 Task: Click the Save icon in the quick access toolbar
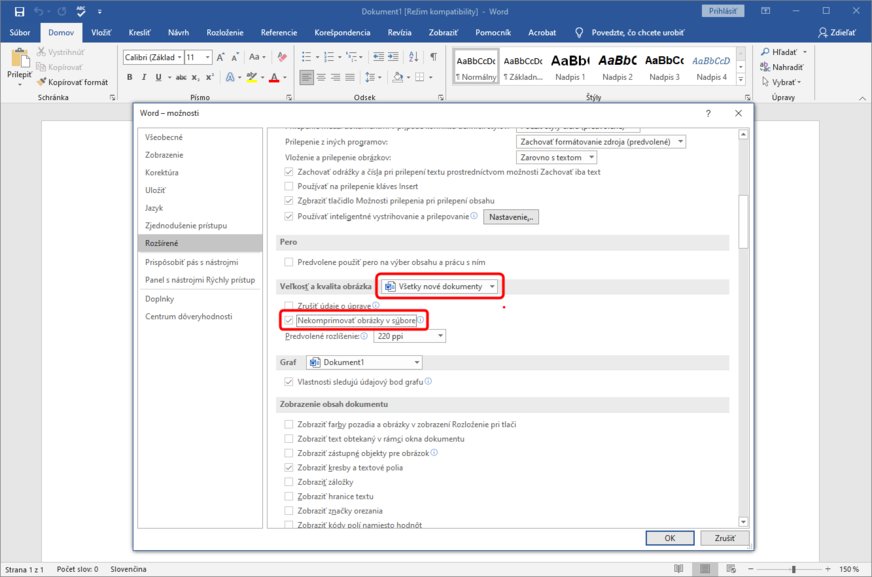click(19, 11)
